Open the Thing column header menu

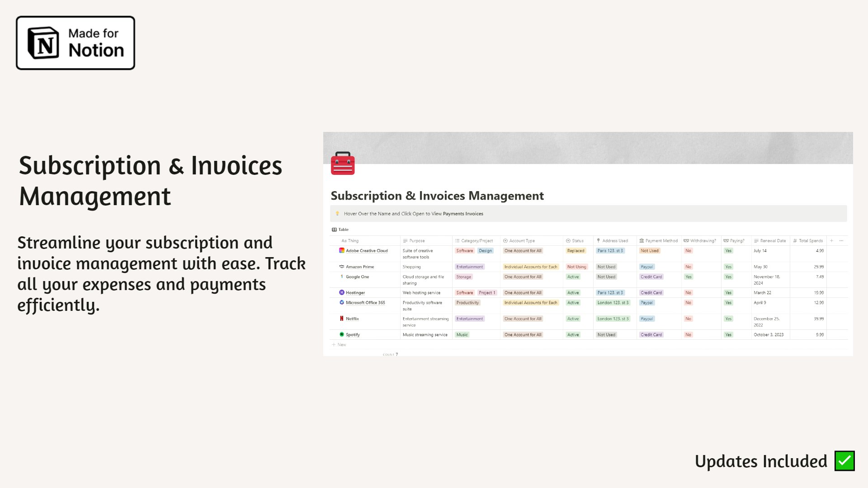click(x=350, y=241)
